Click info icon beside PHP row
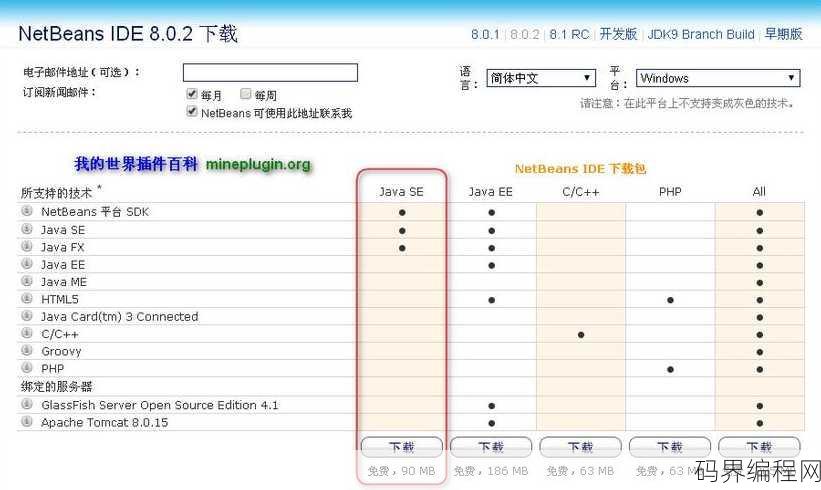 (x=27, y=368)
